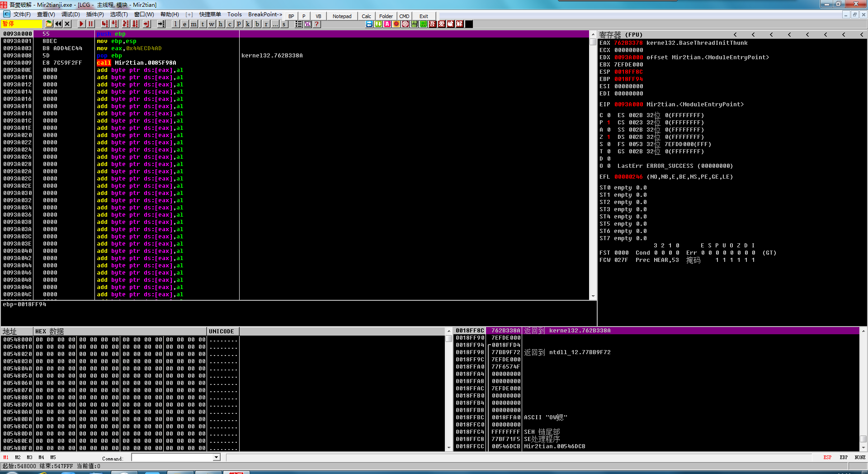Open the Command input dropdown arrow

(x=217, y=457)
